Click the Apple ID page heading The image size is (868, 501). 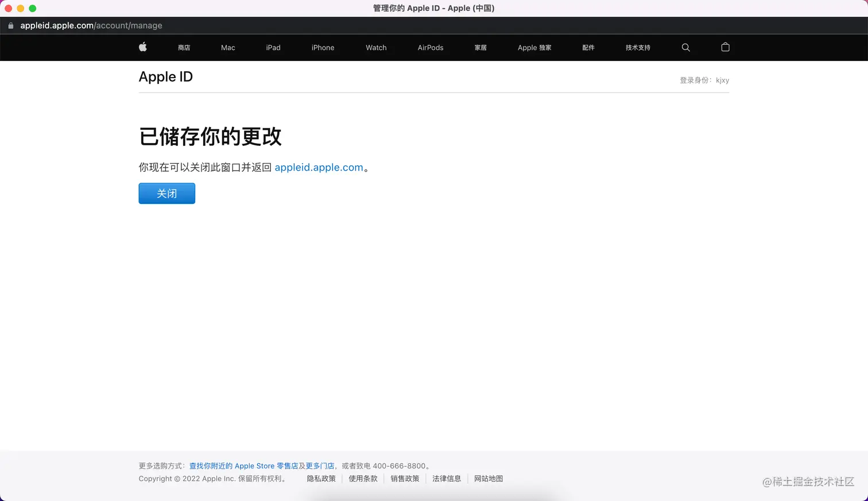click(x=165, y=77)
